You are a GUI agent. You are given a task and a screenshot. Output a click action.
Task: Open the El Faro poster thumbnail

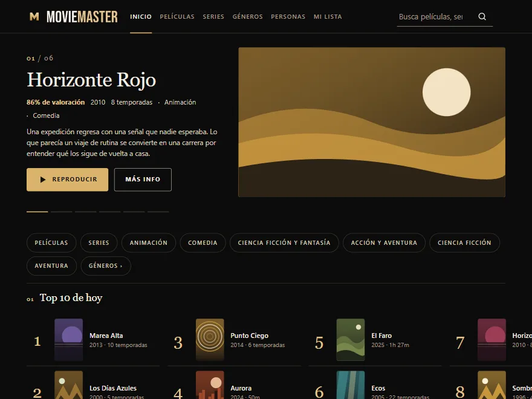click(x=351, y=340)
